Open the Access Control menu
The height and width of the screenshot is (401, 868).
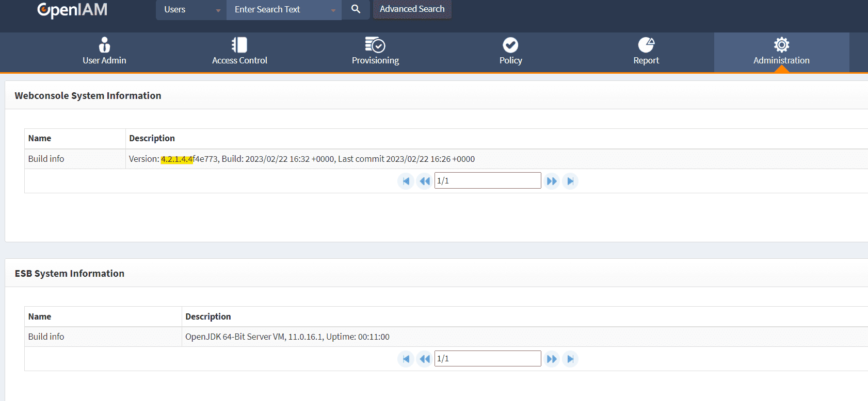(x=239, y=52)
